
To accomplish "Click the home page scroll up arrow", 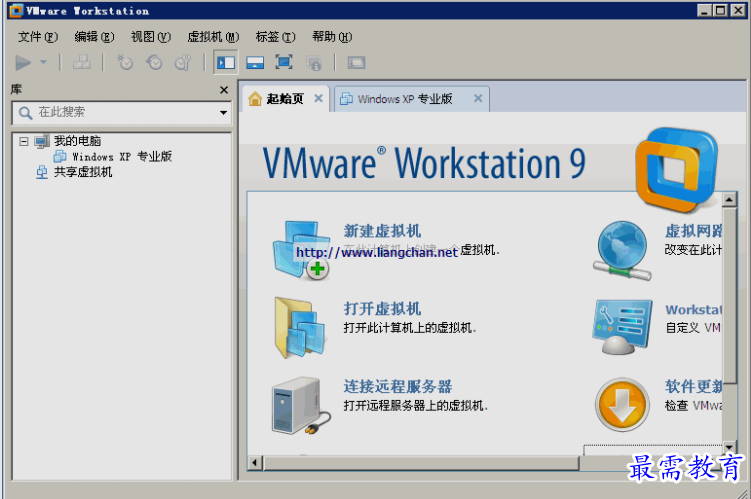I will pos(729,199).
